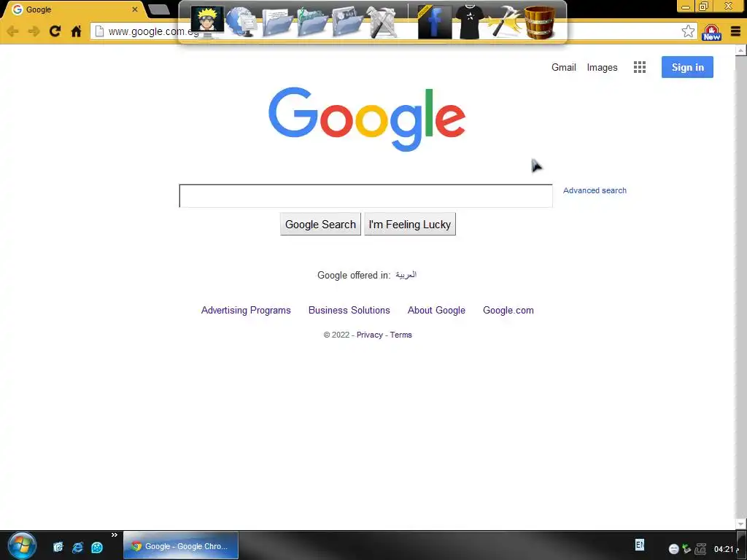Open the Naruto computer icon in dock

point(207,21)
